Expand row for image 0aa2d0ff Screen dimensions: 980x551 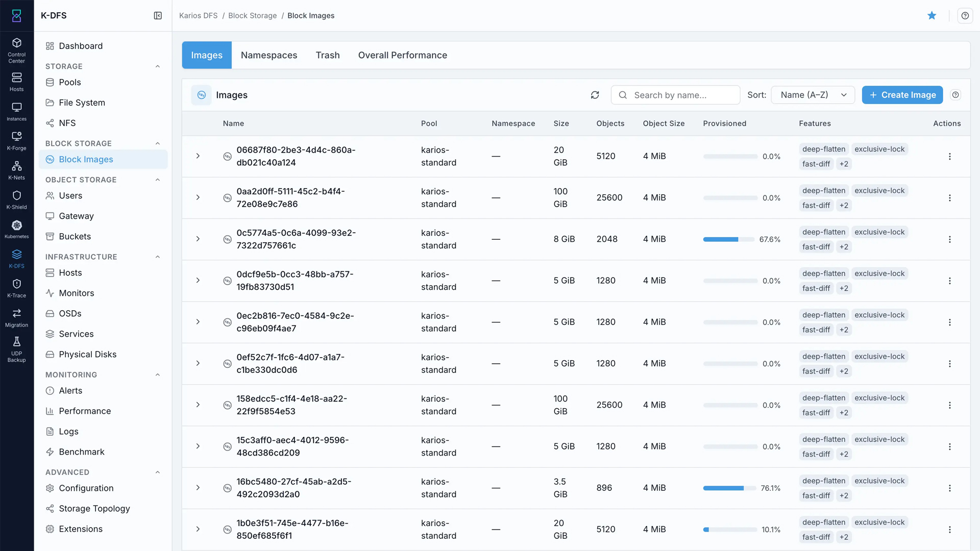(198, 197)
